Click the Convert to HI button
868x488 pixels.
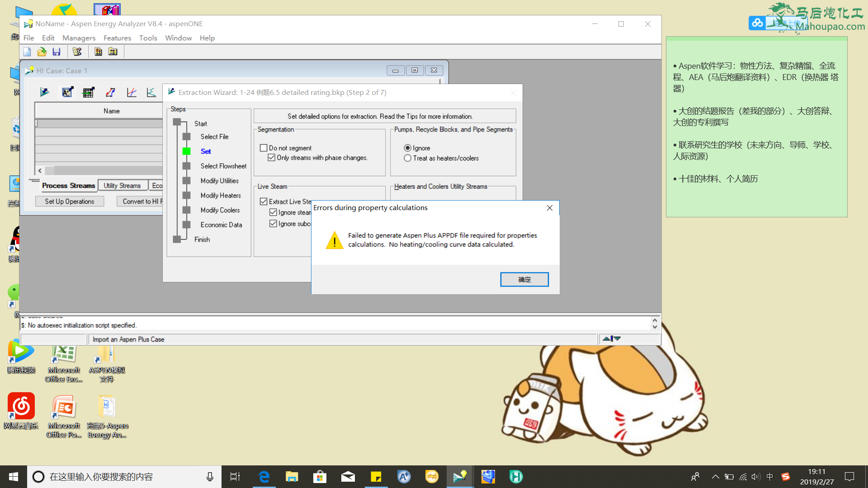click(x=140, y=202)
